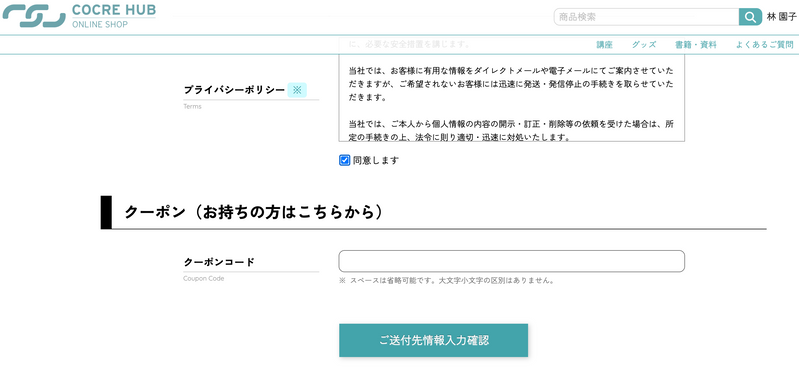Open the グッズ menu
Viewport: 799px width, 388px height.
pyautogui.click(x=644, y=45)
